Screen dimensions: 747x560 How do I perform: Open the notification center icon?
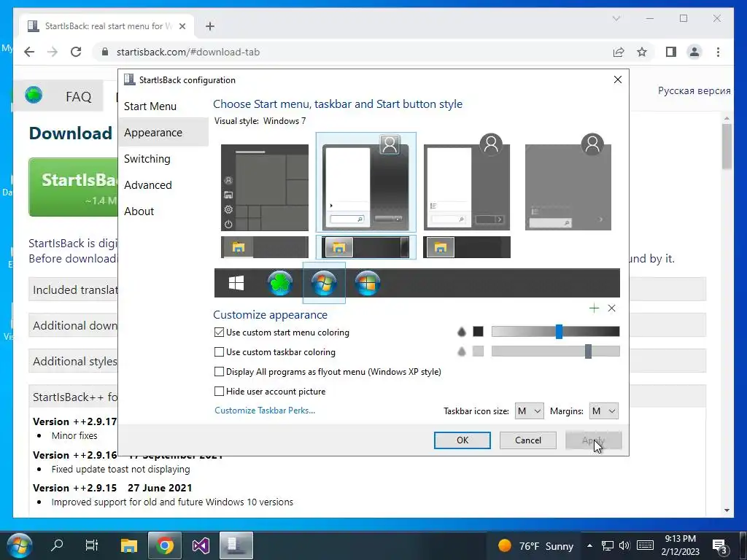point(719,545)
